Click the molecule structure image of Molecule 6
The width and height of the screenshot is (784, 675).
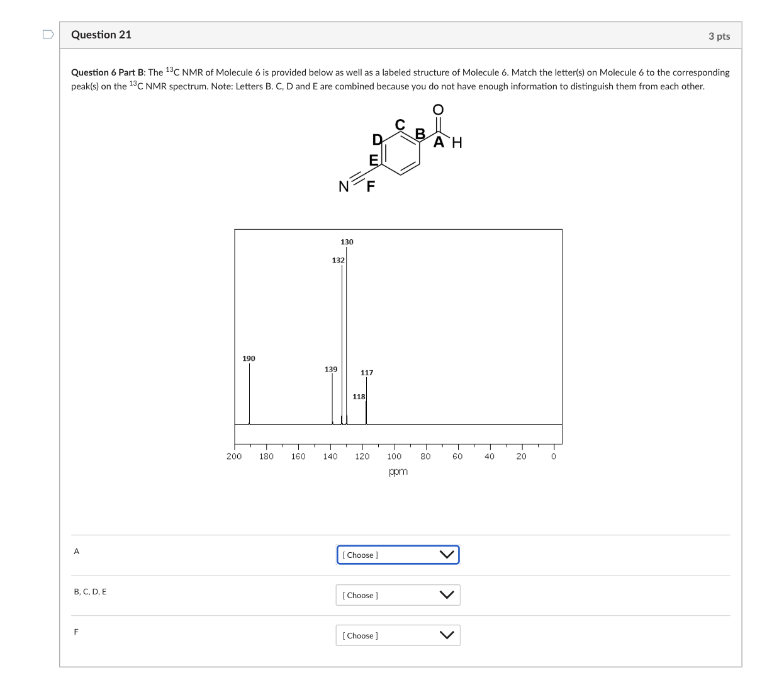pos(403,148)
